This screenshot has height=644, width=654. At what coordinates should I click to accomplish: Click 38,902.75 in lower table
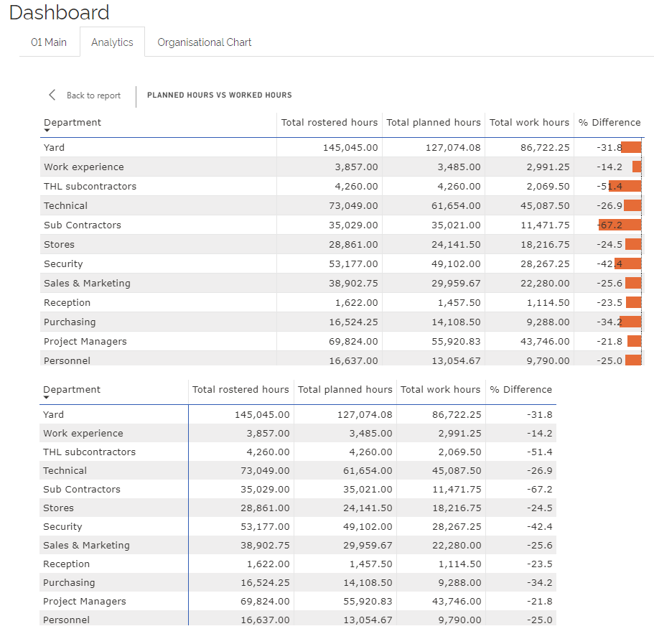click(x=265, y=545)
